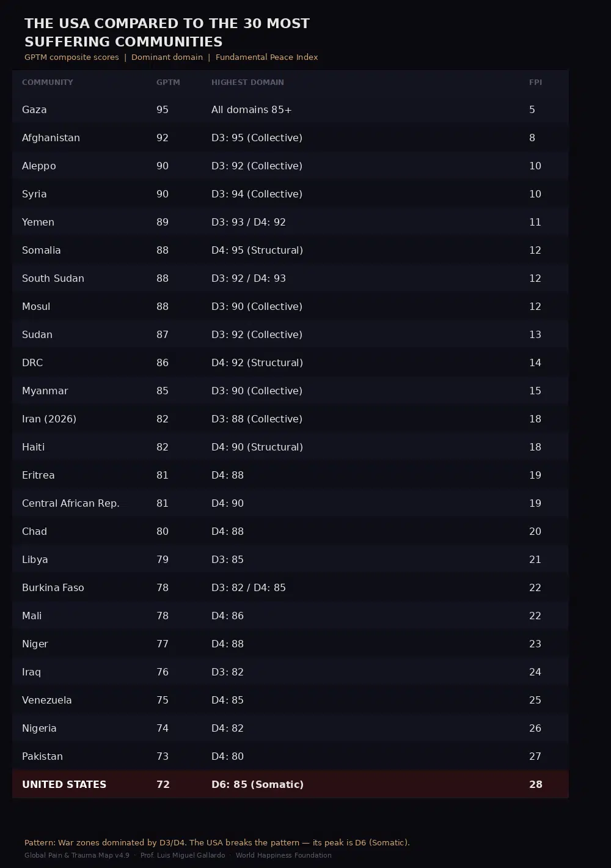Click the Iran (2026) community name
Screen dimensions: 611x868
49,419
